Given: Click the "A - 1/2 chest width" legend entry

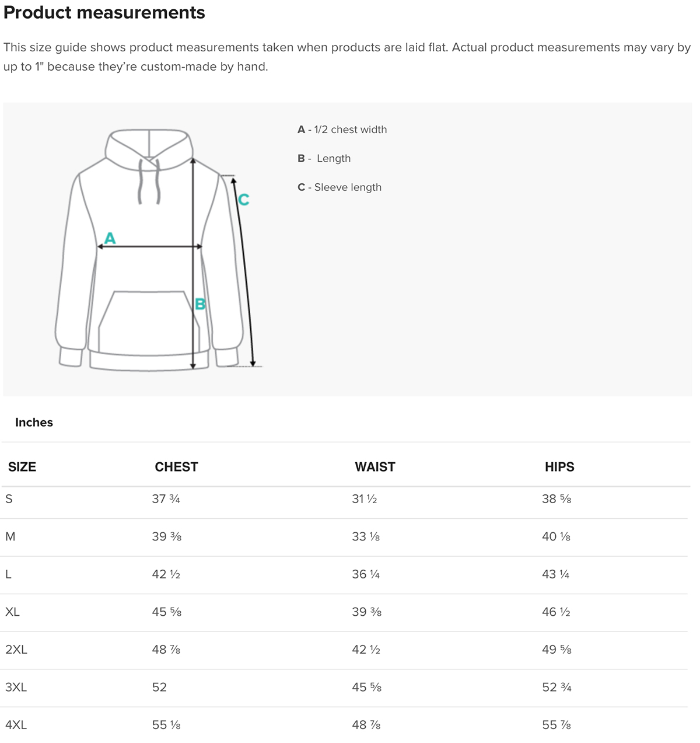Looking at the screenshot, I should (x=342, y=130).
